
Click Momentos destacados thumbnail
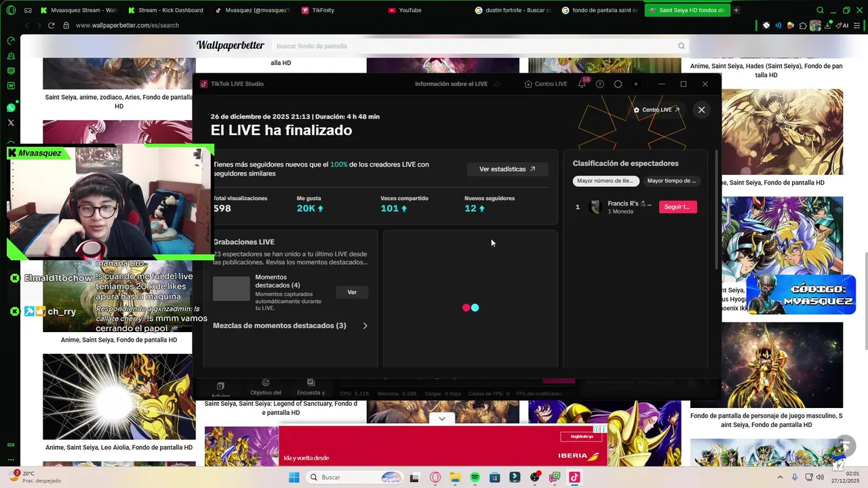pyautogui.click(x=231, y=289)
